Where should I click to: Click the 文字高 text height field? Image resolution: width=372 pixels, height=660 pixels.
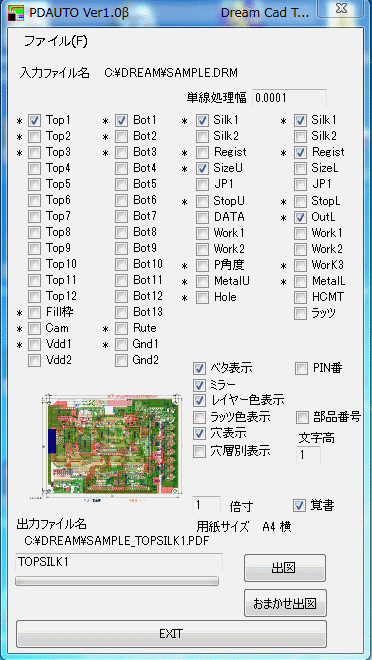(x=308, y=455)
